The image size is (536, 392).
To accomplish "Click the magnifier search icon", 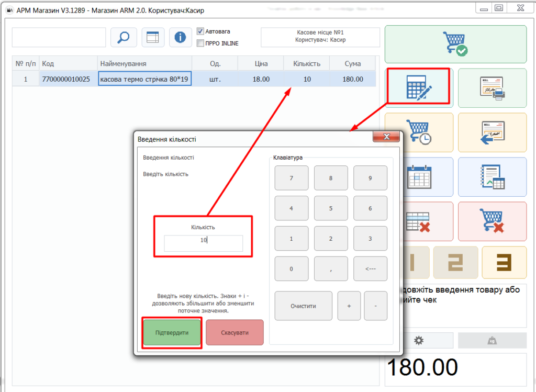I will (x=124, y=37).
